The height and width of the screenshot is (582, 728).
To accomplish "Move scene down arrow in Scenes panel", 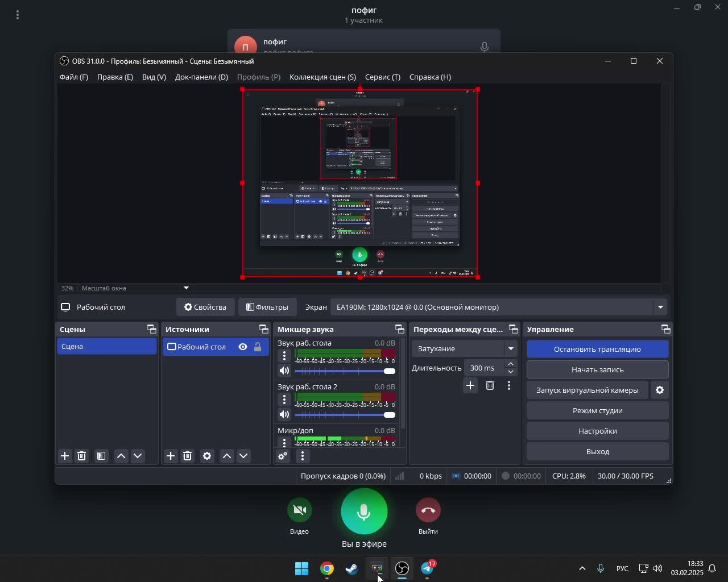I will pos(138,456).
